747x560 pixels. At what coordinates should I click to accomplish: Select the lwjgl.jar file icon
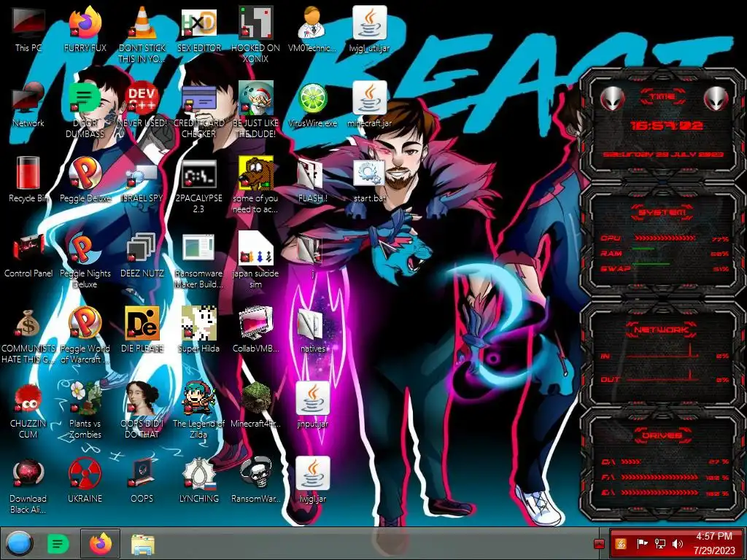pyautogui.click(x=312, y=480)
